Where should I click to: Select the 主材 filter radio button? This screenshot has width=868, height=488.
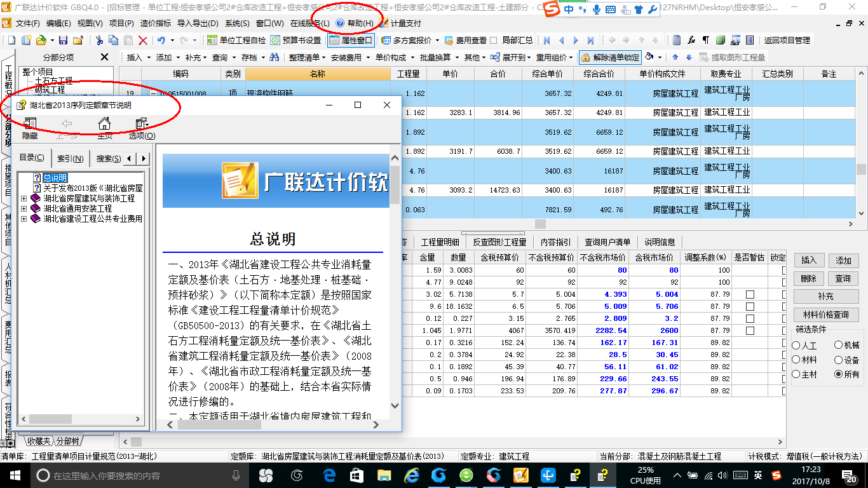[x=797, y=374]
